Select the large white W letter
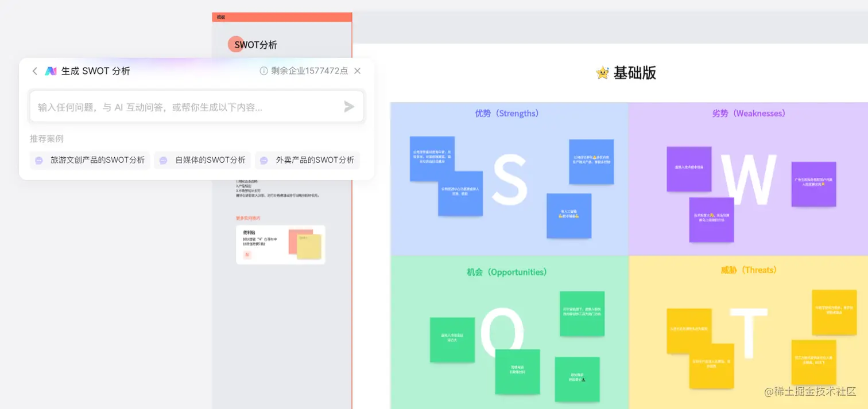The image size is (868, 409). (x=749, y=180)
